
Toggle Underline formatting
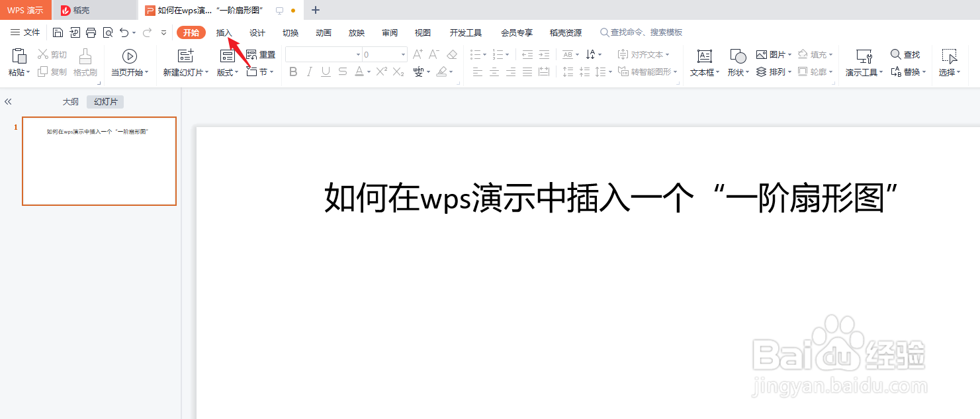click(326, 71)
